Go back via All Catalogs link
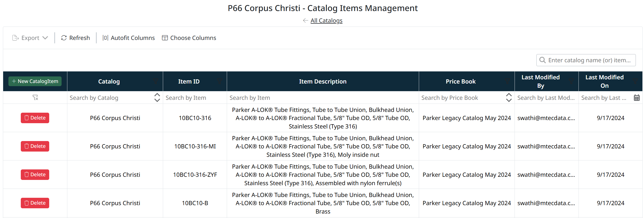 pos(326,20)
